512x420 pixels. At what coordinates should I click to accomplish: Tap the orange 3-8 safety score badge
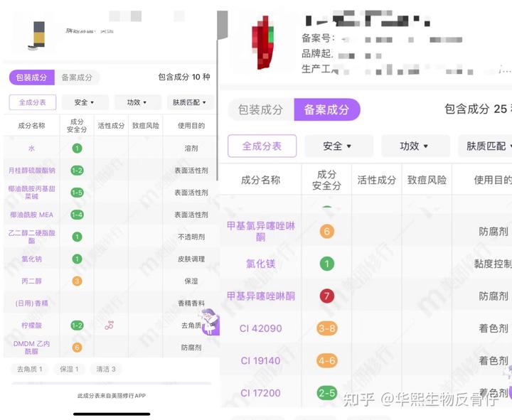coord(326,328)
